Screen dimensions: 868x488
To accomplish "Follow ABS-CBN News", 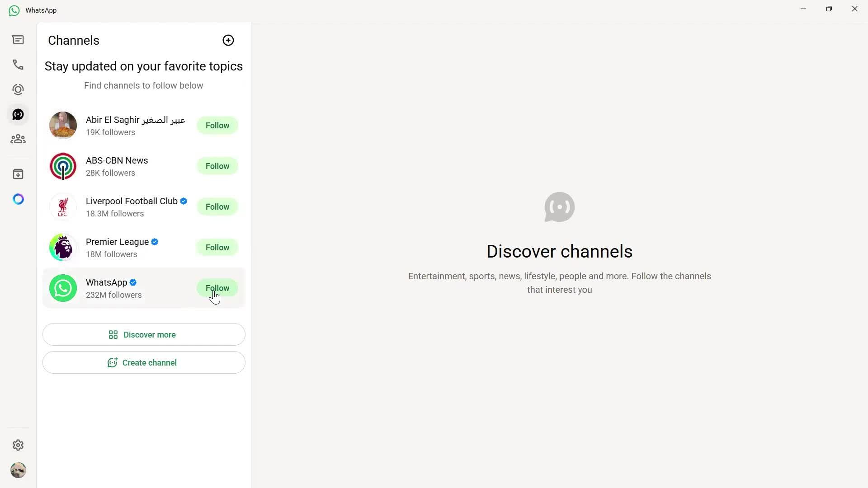I will 217,166.
